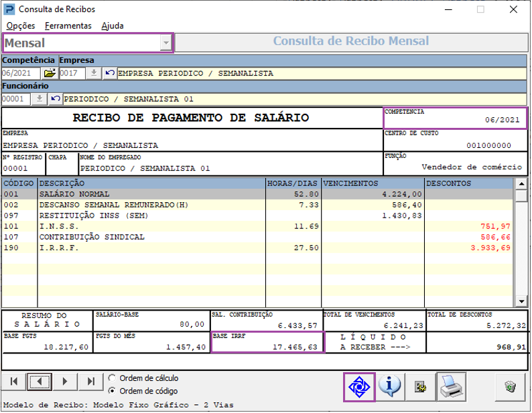This screenshot has height=413, width=532.
Task: Select row CONTRIBUIÇÃO SINDICAL
Action: [258, 237]
